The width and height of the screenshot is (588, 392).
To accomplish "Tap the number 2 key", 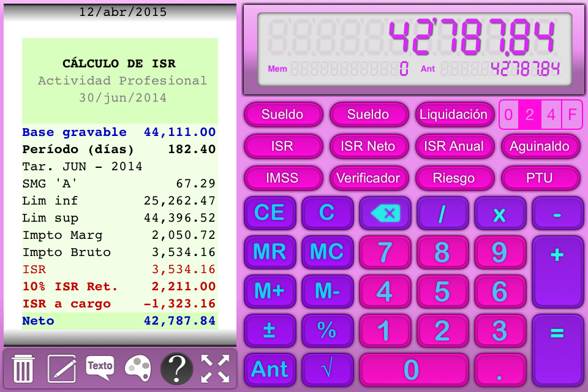I will [442, 331].
